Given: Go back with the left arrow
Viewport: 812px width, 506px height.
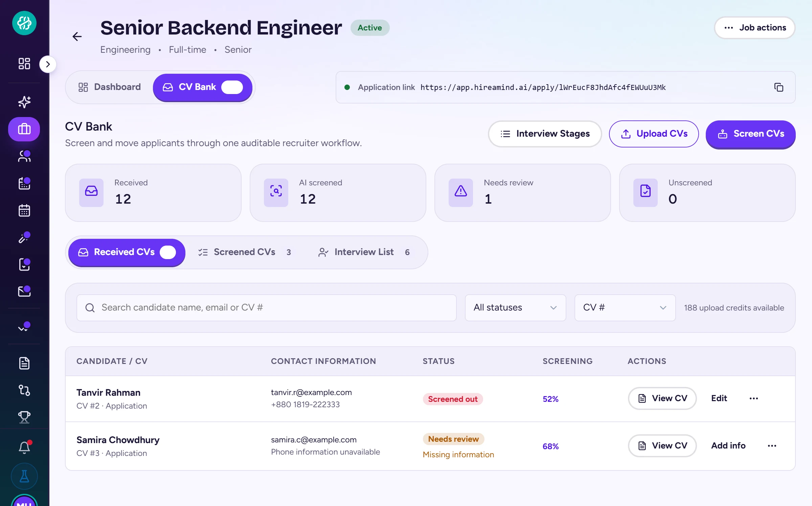Looking at the screenshot, I should coord(77,37).
